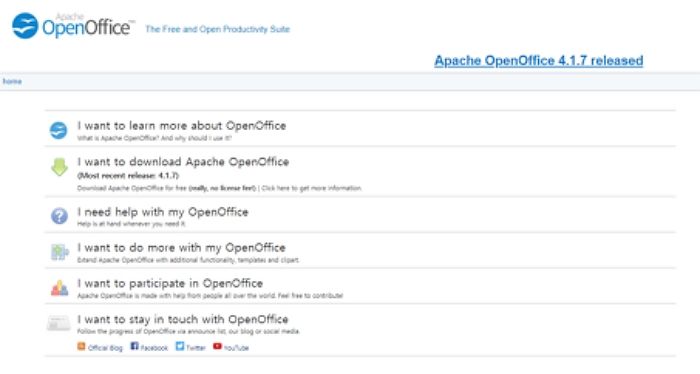Click made with help from people description

point(210,296)
